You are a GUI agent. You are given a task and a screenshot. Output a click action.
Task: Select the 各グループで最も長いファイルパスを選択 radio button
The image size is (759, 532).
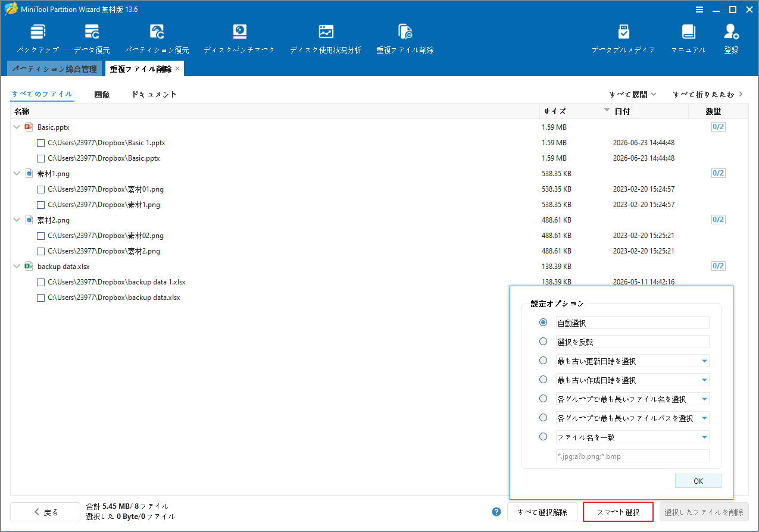point(543,418)
